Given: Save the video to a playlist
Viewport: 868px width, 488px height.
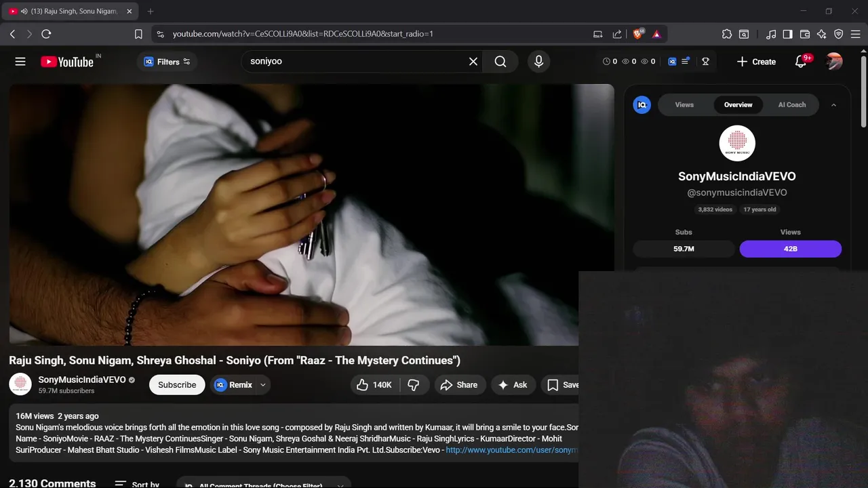Looking at the screenshot, I should [561, 385].
